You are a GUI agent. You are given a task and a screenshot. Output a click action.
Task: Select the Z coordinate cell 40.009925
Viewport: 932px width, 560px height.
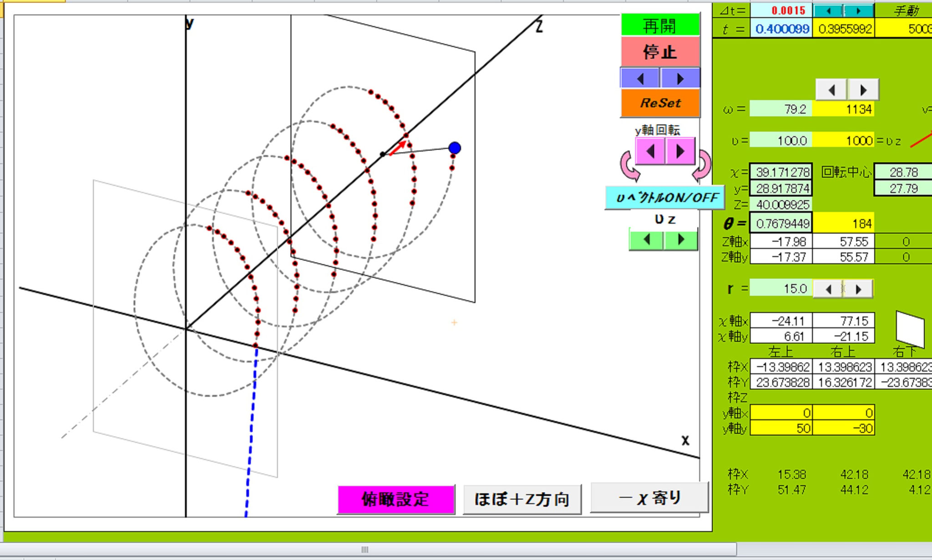click(x=781, y=204)
